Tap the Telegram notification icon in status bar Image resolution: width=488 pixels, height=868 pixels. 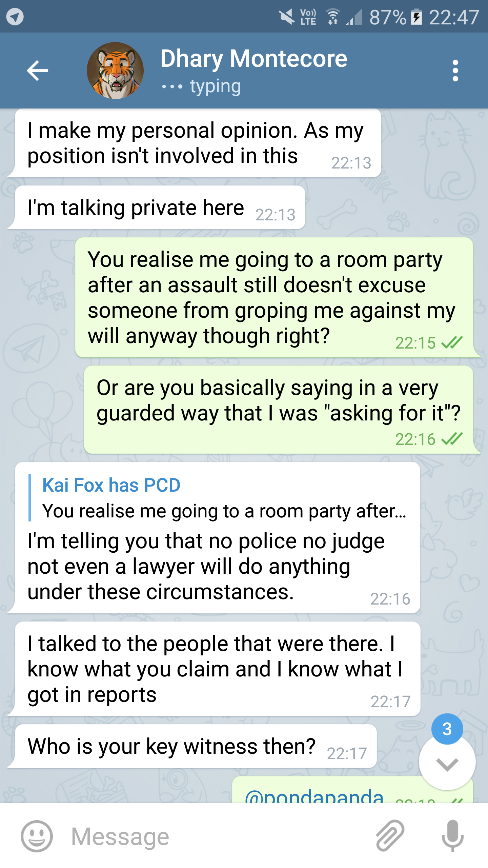(15, 16)
